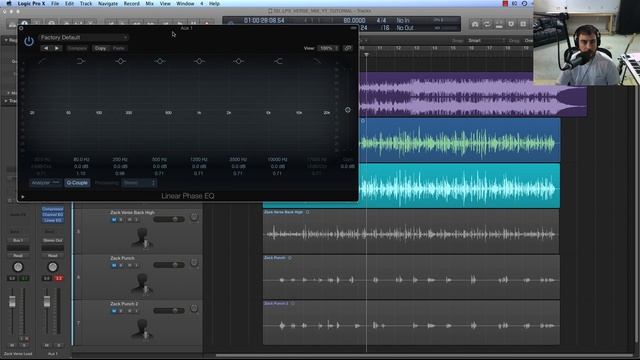The image size is (640, 360).
Task: Open the Processing mode dropdown
Action: tap(139, 182)
